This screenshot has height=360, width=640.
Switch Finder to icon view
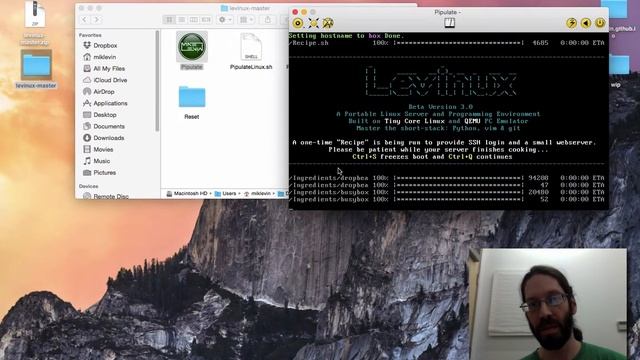(169, 19)
